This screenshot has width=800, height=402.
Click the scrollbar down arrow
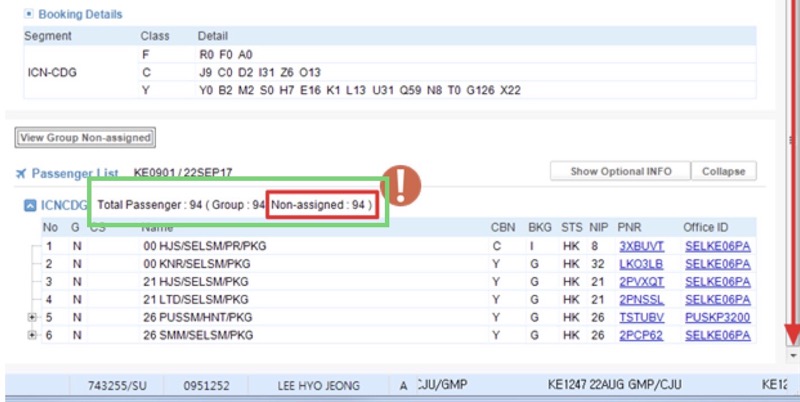pyautogui.click(x=793, y=355)
